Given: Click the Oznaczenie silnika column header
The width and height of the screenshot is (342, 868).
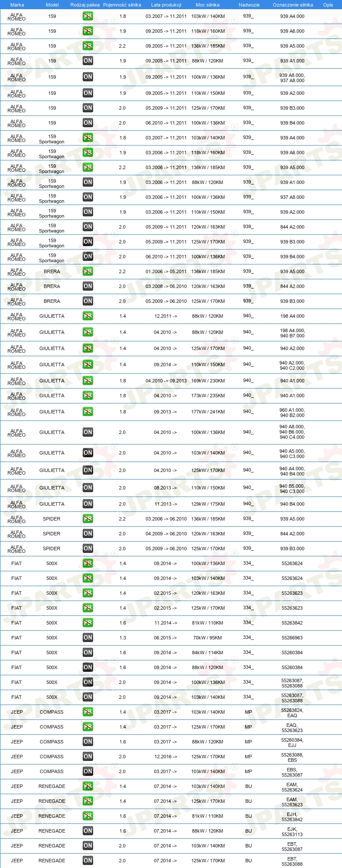Looking at the screenshot, I should tap(293, 5).
